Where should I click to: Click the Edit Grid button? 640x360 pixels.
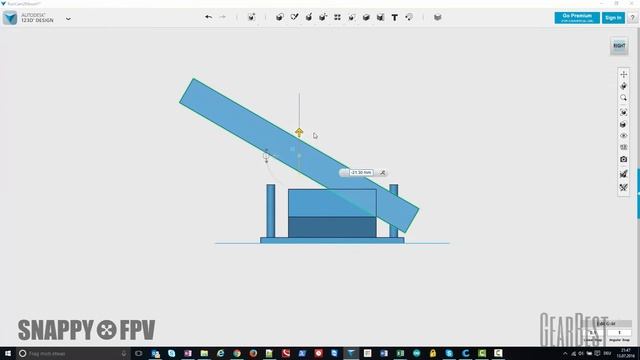pyautogui.click(x=606, y=323)
